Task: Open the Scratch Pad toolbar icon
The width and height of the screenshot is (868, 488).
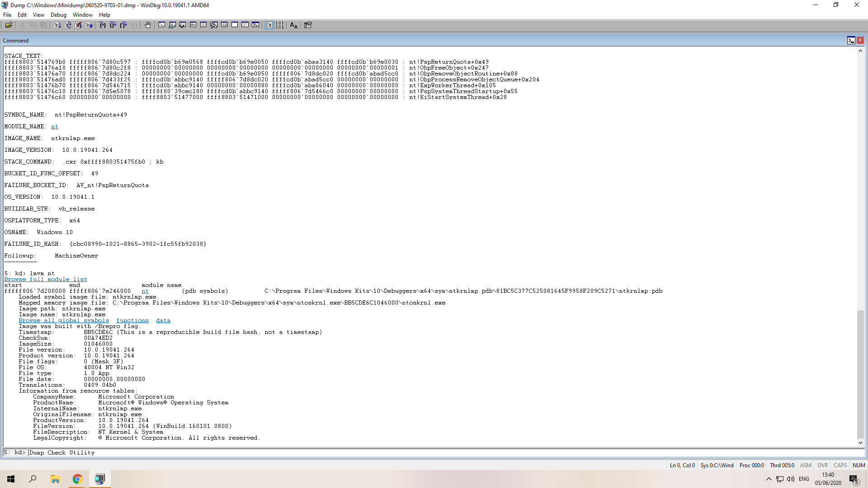Action: point(235,25)
